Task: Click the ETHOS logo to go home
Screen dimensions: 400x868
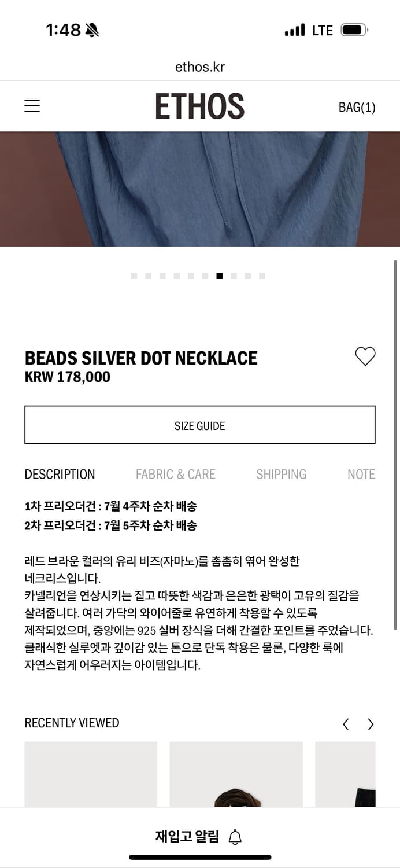Action: coord(200,106)
